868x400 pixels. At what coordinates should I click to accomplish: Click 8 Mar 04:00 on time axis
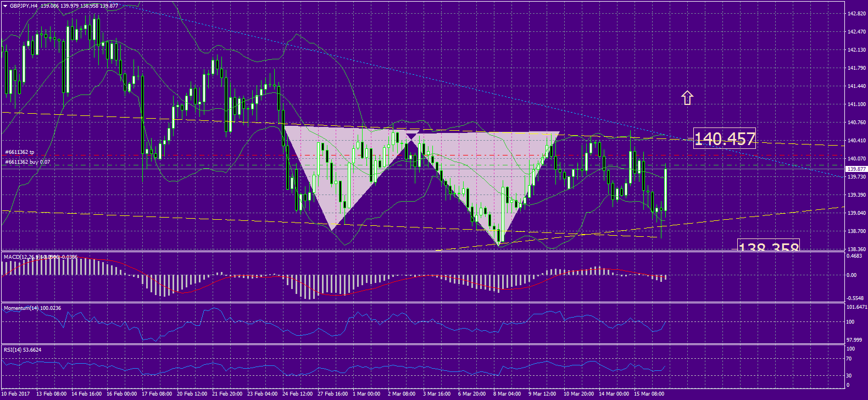pyautogui.click(x=507, y=393)
